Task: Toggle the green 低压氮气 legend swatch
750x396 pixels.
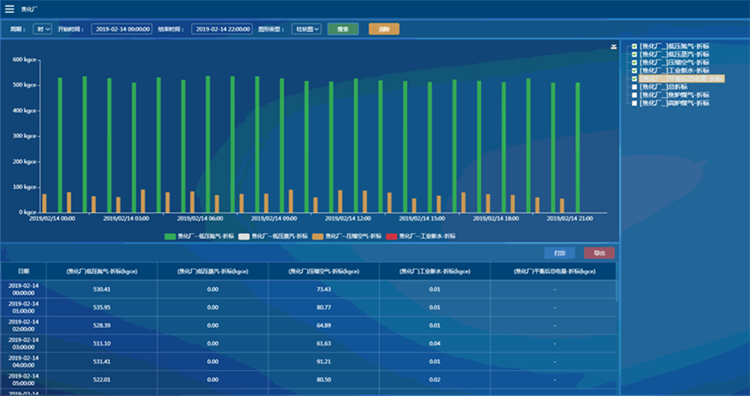Action: pyautogui.click(x=170, y=236)
